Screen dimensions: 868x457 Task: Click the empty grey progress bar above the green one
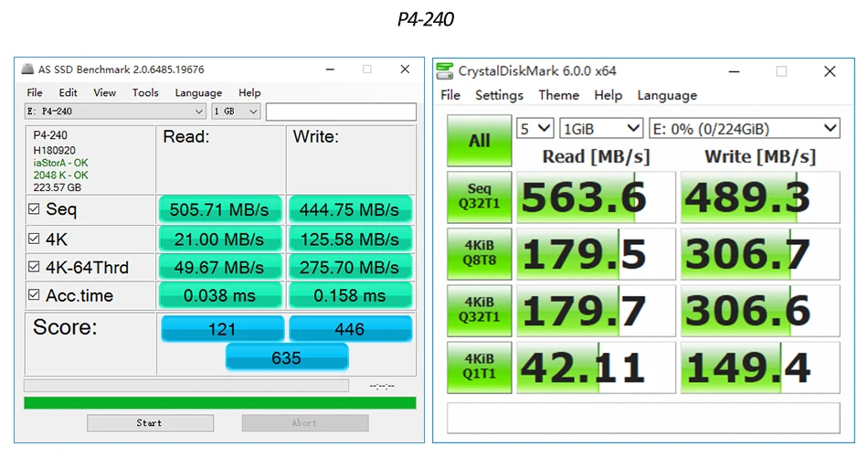click(186, 386)
